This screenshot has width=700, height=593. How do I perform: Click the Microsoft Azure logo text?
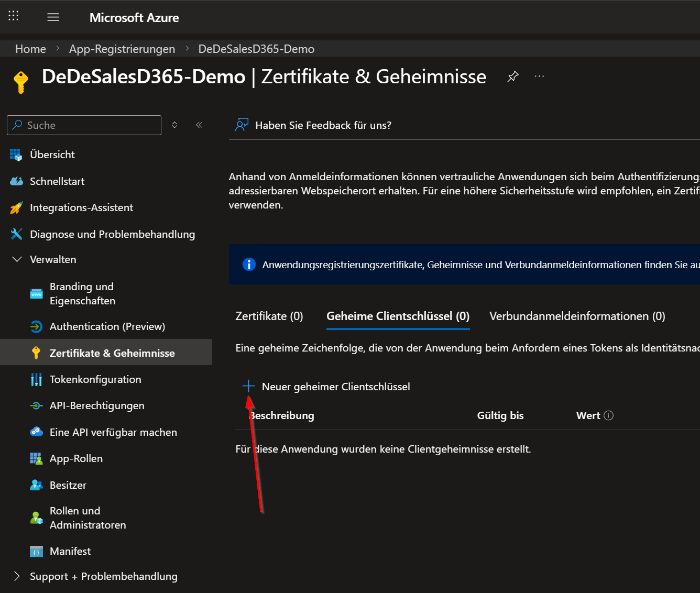pyautogui.click(x=134, y=17)
